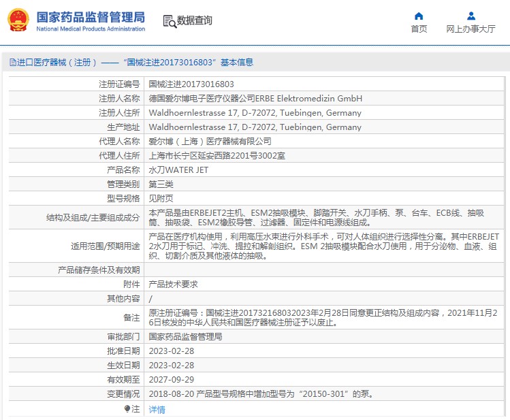Click the 有效期至 label
The width and height of the screenshot is (510, 420).
[x=123, y=380]
